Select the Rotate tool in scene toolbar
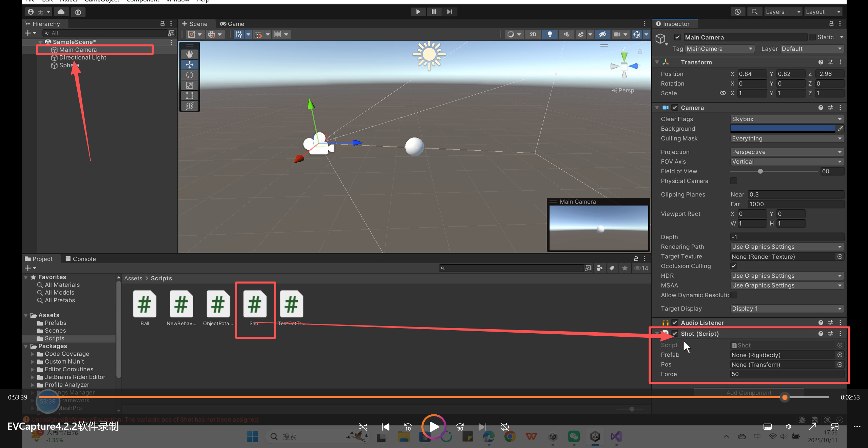This screenshot has width=868, height=448. 190,75
